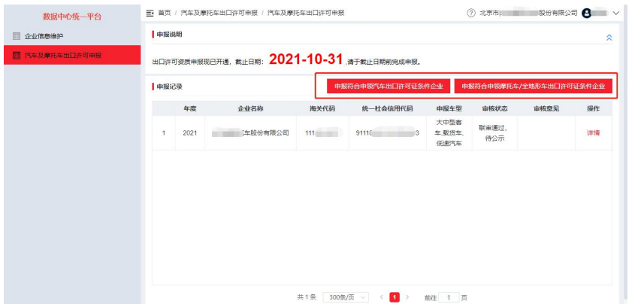This screenshot has width=644, height=304.
Task: Click the deadline date 2021-10-31
Action: (306, 59)
